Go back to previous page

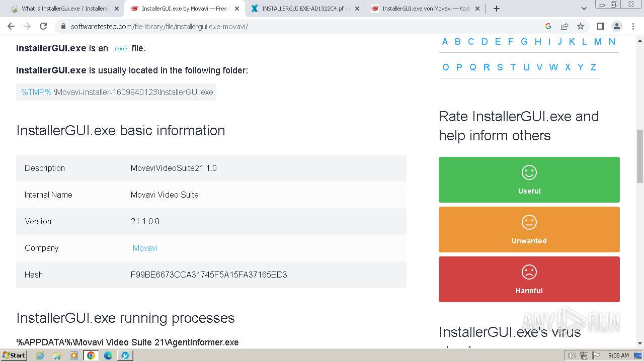coord(11,26)
